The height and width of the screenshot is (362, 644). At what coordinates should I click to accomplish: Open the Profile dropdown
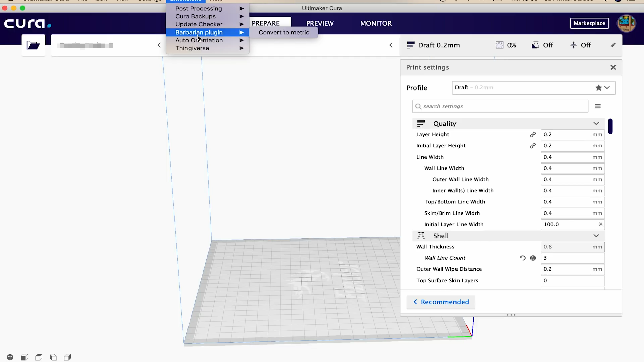(x=534, y=88)
